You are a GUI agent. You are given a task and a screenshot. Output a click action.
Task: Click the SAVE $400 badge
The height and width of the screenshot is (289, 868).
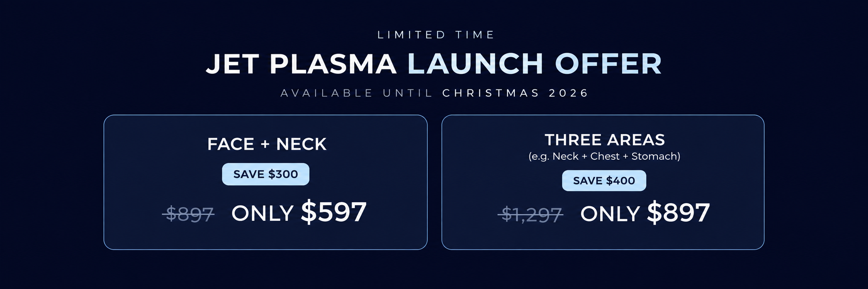[x=604, y=180]
